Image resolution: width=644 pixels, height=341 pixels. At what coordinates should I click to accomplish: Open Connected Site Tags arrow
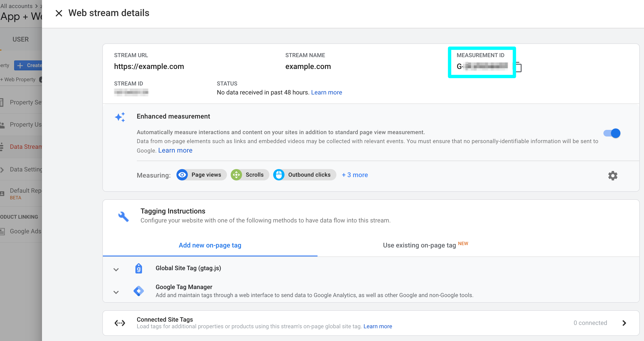(624, 323)
